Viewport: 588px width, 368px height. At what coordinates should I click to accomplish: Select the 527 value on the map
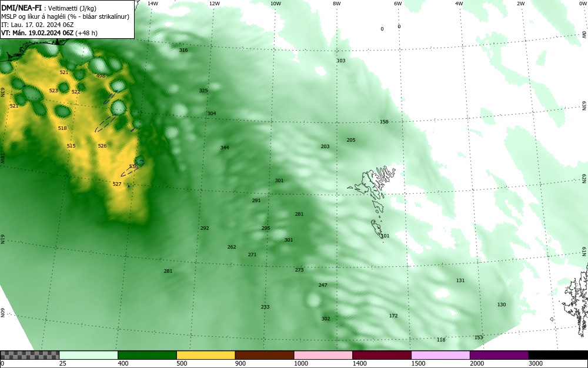(x=117, y=184)
